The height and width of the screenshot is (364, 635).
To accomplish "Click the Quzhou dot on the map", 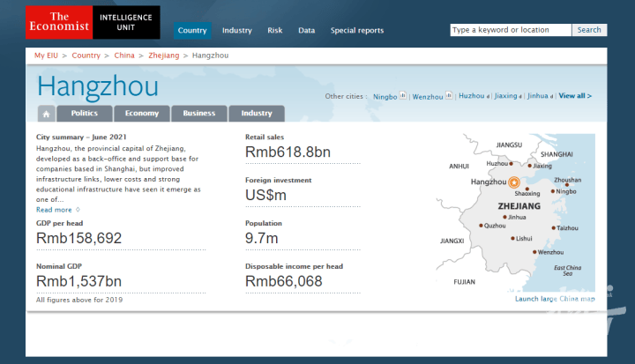I will tap(479, 226).
